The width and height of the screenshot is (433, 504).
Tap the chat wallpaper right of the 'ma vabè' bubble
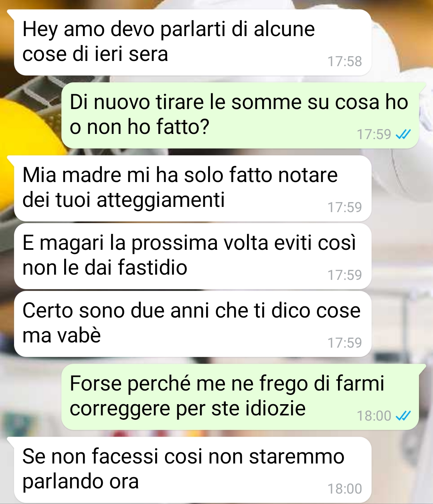(401, 324)
